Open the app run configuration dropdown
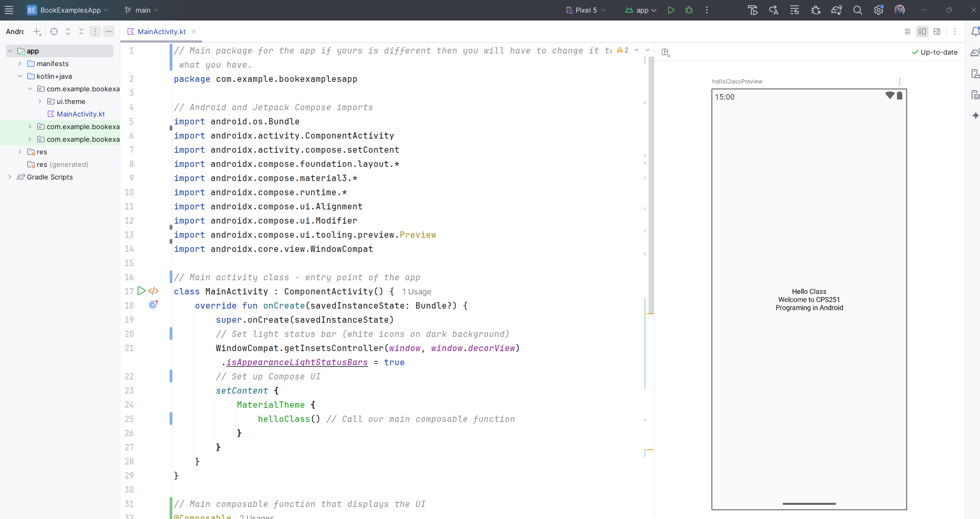This screenshot has width=980, height=519. click(x=641, y=10)
